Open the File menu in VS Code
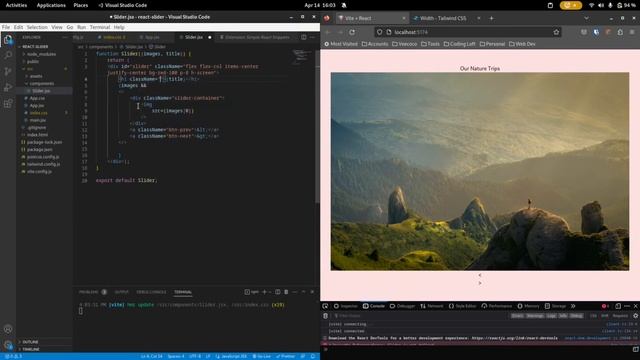 (x=6, y=27)
